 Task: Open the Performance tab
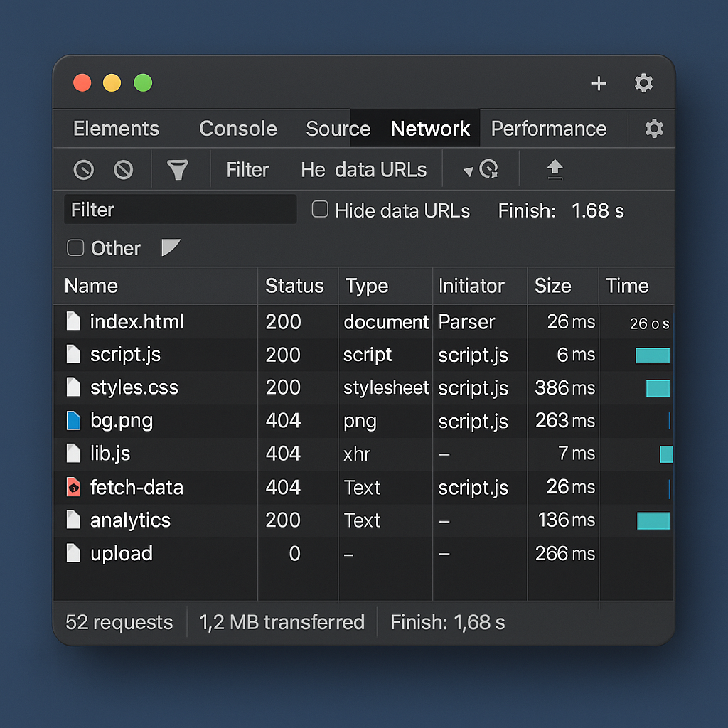[549, 129]
